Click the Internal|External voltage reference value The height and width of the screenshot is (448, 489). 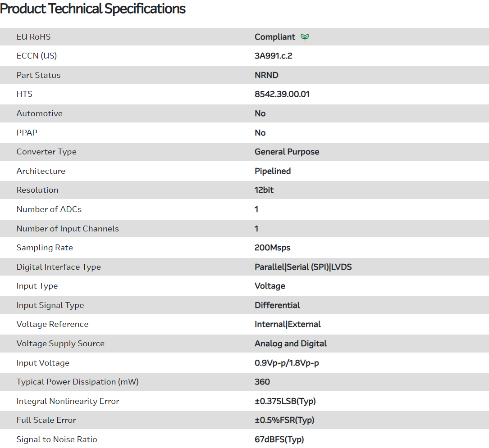tap(288, 324)
